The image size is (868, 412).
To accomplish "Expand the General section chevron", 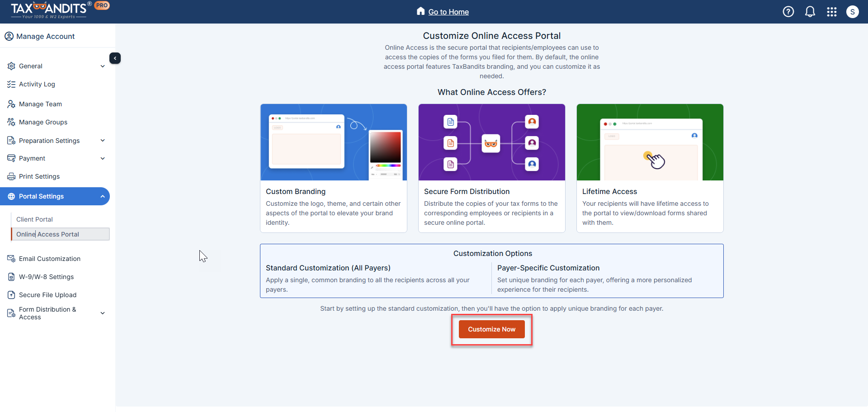I will (x=103, y=66).
